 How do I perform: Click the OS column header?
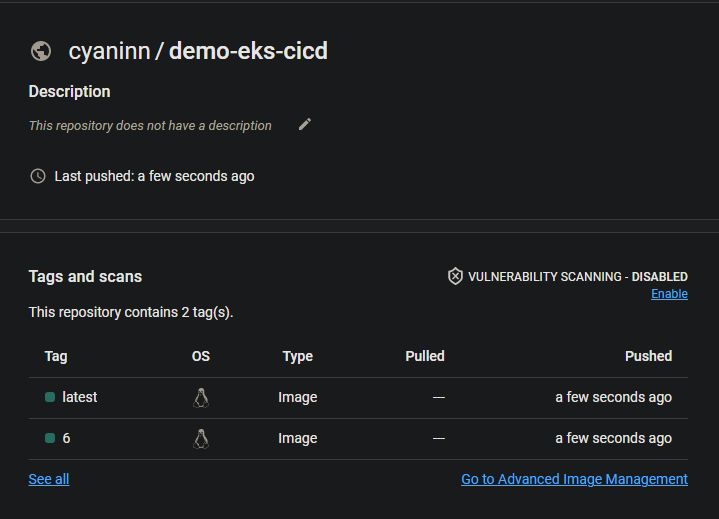[201, 356]
